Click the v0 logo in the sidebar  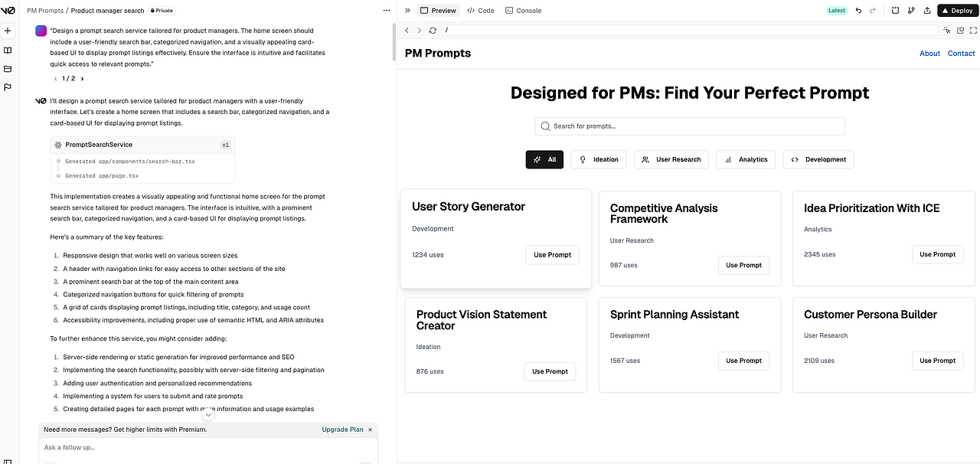pos(8,11)
